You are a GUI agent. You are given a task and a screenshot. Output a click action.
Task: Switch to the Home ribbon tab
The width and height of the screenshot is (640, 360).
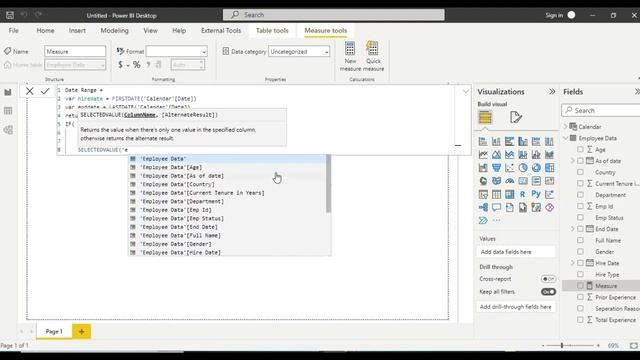click(45, 31)
